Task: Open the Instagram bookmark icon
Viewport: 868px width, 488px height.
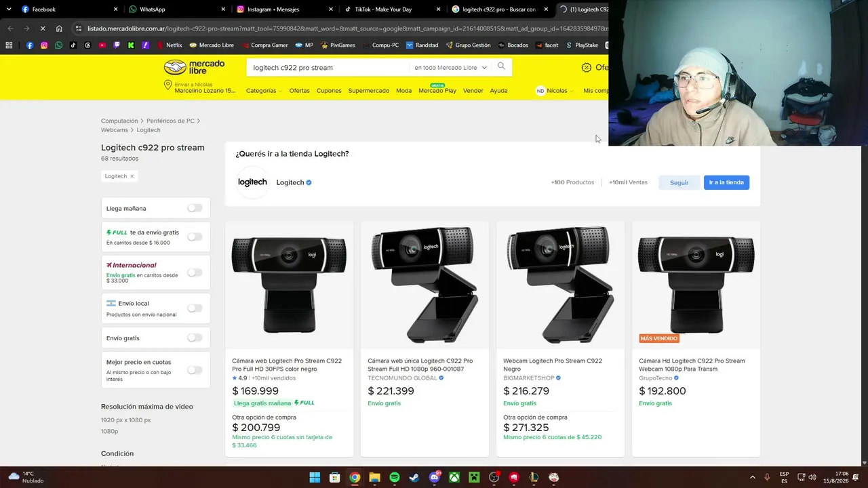Action: 44,45
